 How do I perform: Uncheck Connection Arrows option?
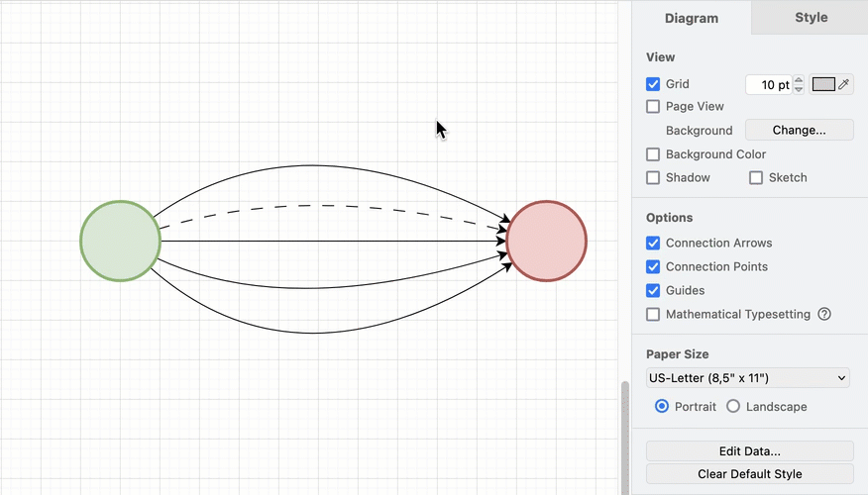(x=653, y=243)
